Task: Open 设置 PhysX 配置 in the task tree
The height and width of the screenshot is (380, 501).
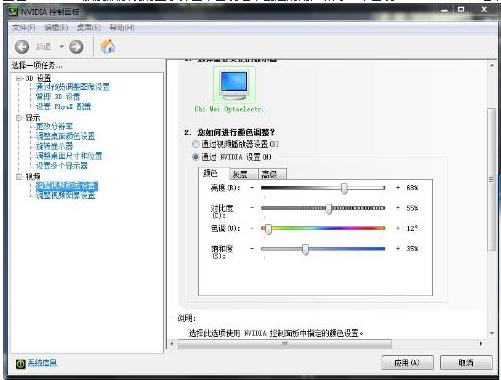Action: point(63,106)
